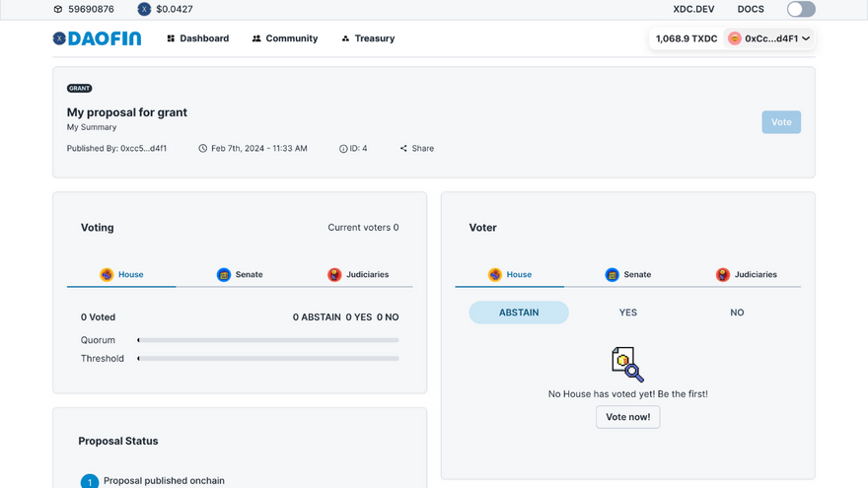Select the NO vote filter

point(737,313)
